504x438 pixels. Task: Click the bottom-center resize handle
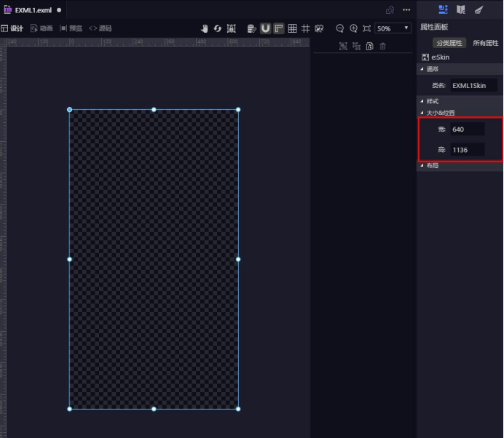(x=154, y=409)
